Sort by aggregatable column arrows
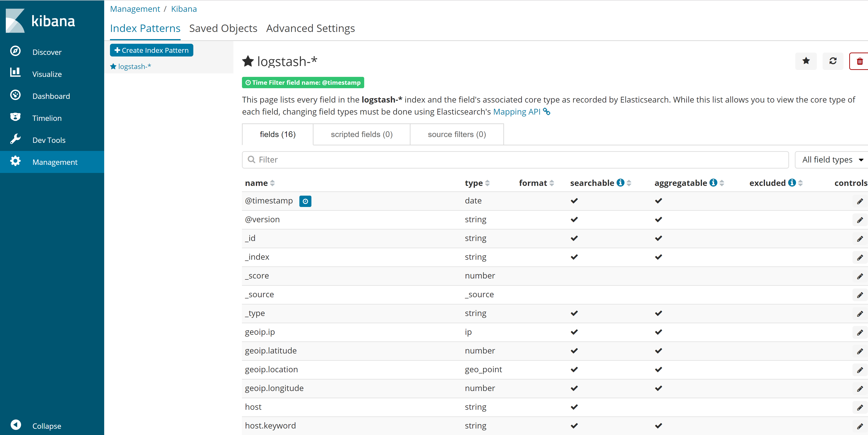This screenshot has height=435, width=868. (x=722, y=183)
